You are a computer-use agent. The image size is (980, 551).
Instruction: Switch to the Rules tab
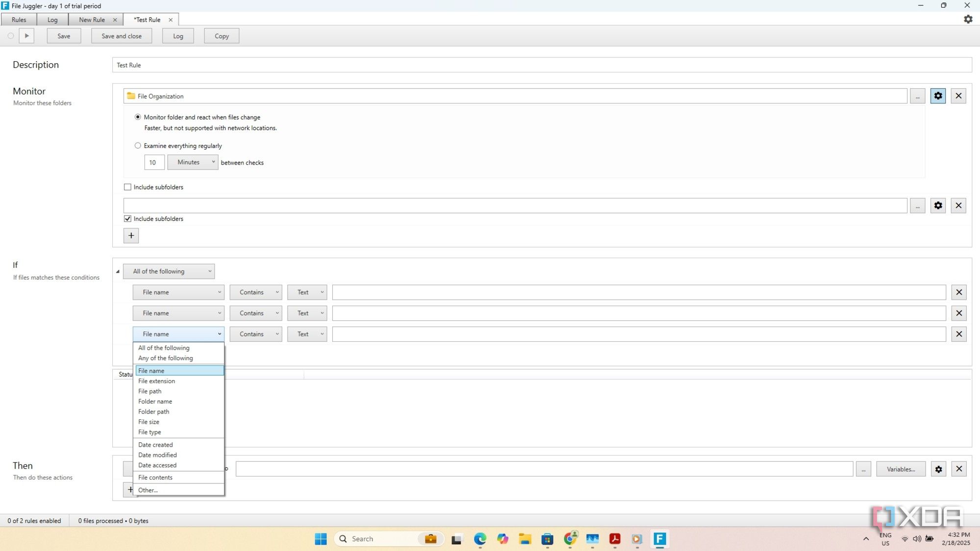[x=19, y=20]
